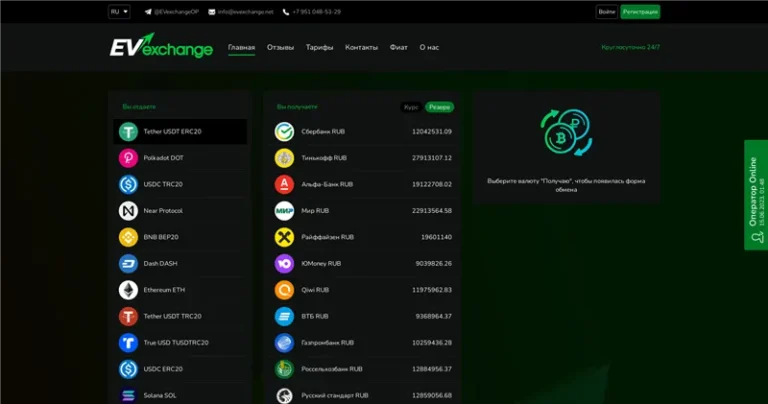
Task: Switch toggle to Резерв view
Action: pos(439,107)
